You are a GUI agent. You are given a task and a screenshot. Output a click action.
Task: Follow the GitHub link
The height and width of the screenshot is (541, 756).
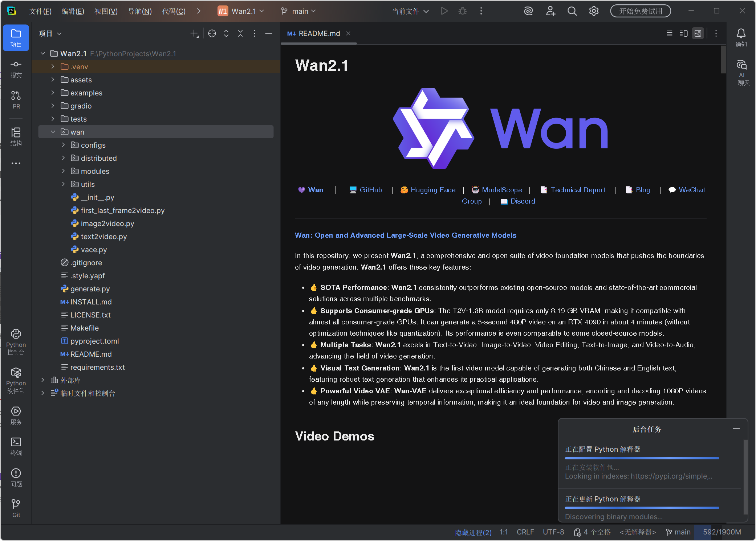click(x=371, y=190)
